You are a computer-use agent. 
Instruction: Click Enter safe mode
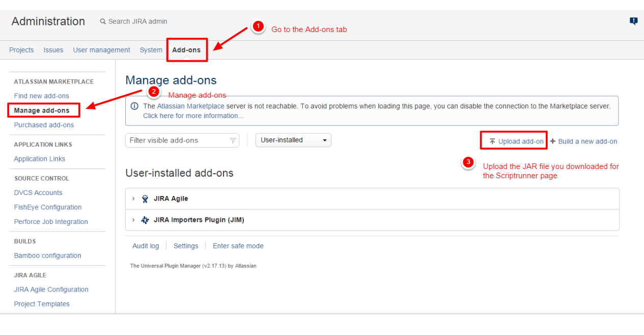pyautogui.click(x=238, y=246)
